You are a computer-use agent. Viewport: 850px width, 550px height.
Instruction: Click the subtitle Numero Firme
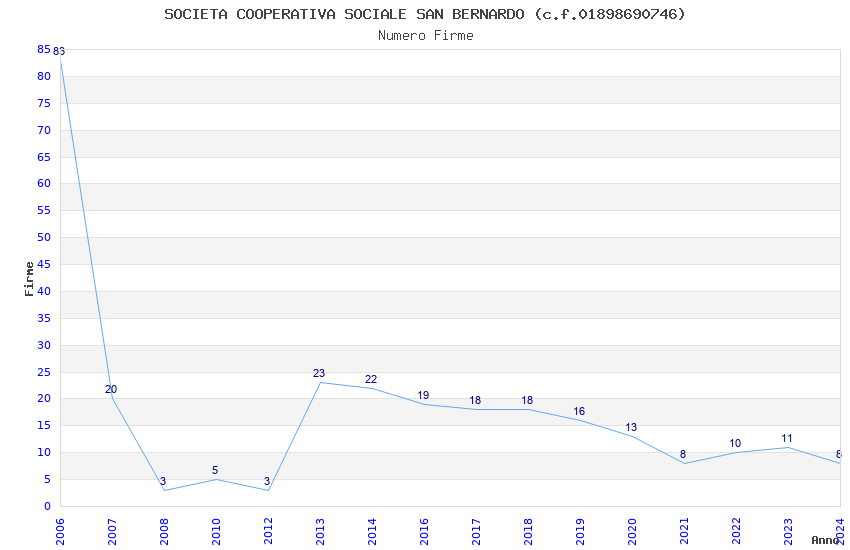pyautogui.click(x=426, y=36)
